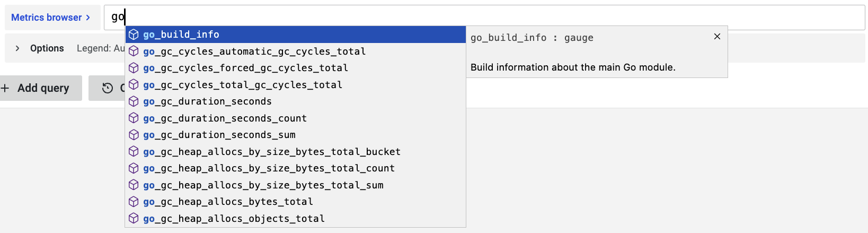Click cube icon beside go_gc_heap_allocs_bytes_total
Screen dimensions: 868x233
[134, 202]
